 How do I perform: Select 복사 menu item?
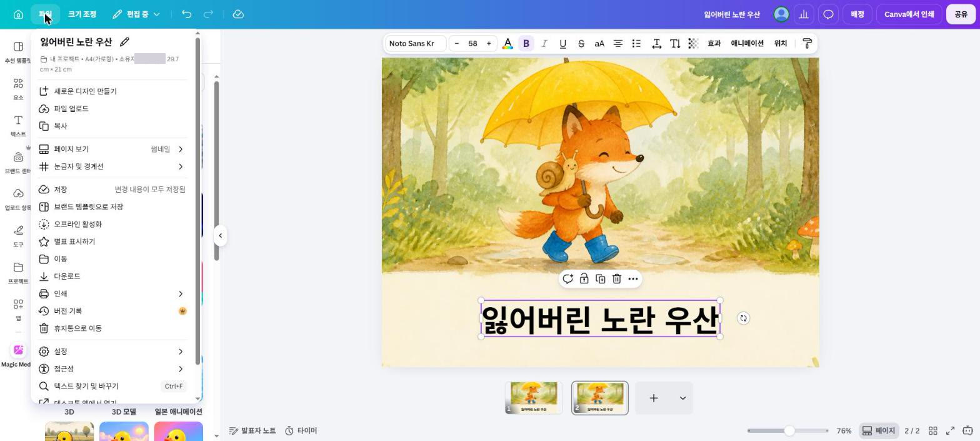112,126
